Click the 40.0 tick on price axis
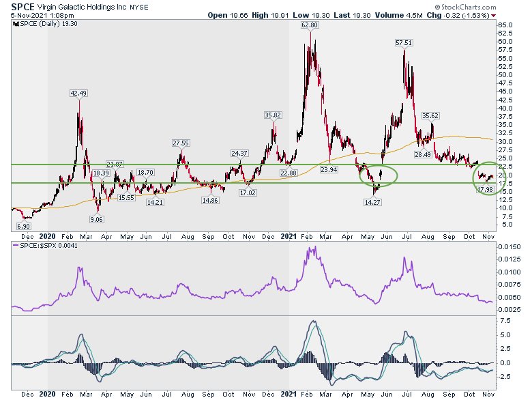This screenshot has height=400, width=532. pos(505,109)
